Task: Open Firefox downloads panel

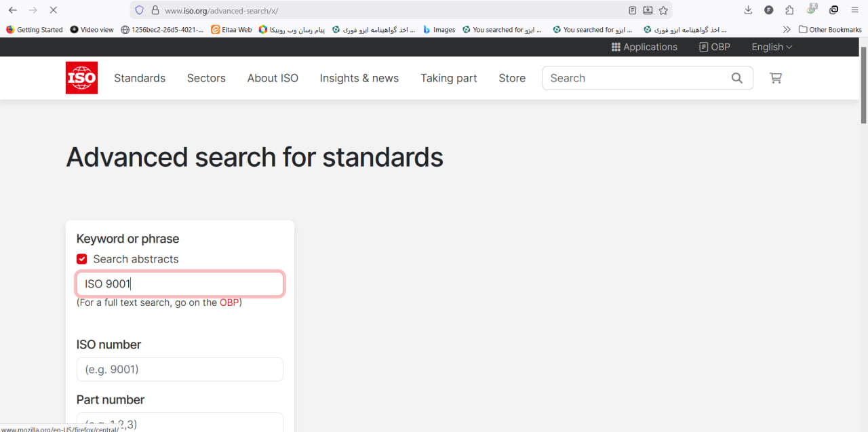Action: click(748, 10)
